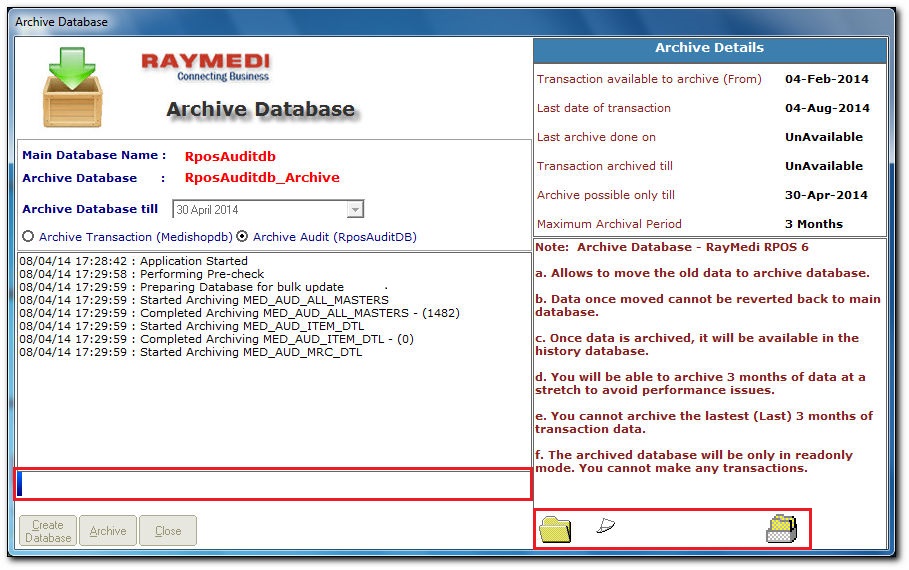Click the 3 Months maximum archival period value

point(814,224)
